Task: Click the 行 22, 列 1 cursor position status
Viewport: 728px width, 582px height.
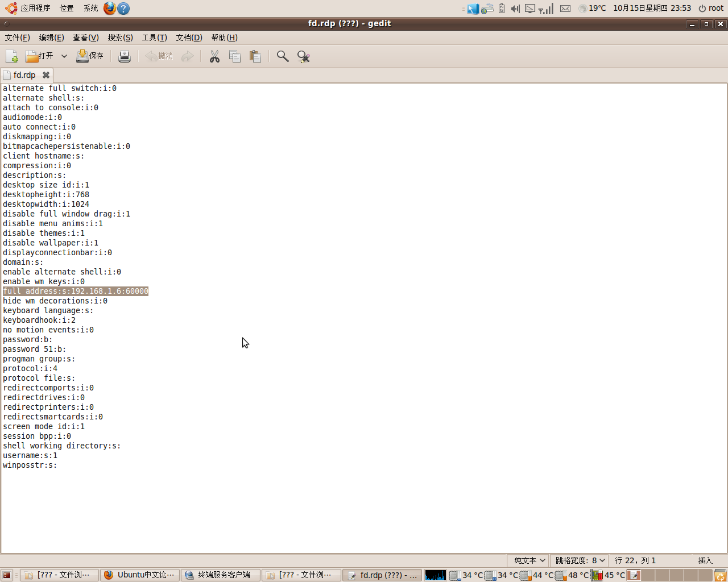Action: [x=635, y=560]
